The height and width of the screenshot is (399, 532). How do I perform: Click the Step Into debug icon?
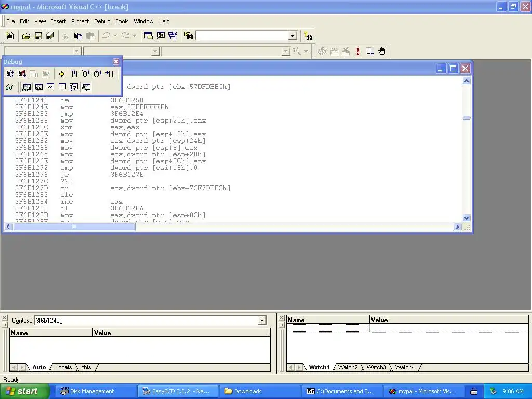point(74,74)
